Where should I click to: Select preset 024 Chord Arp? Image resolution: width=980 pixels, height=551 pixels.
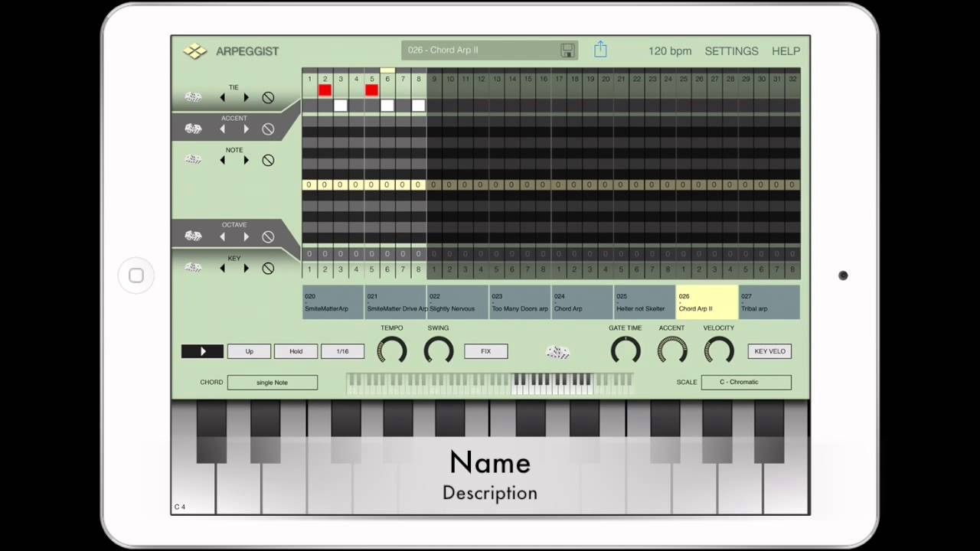coord(582,302)
